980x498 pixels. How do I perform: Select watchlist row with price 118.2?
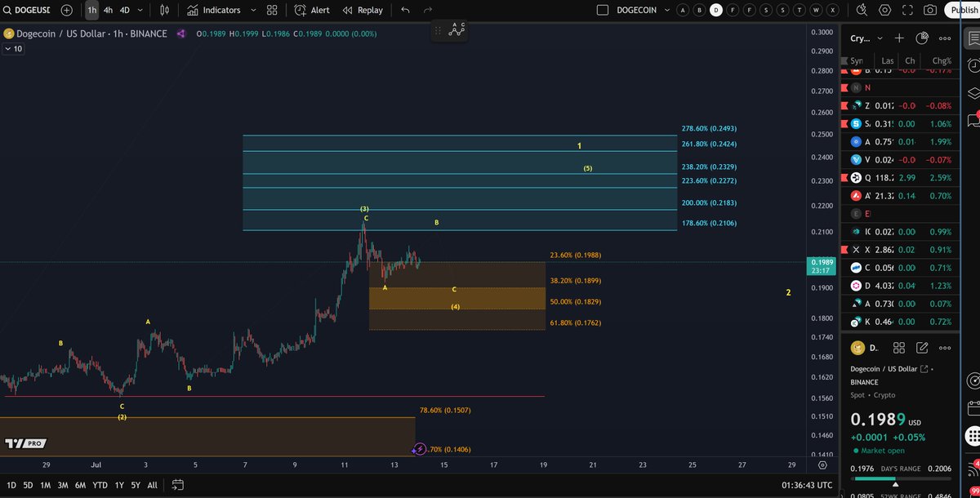900,177
